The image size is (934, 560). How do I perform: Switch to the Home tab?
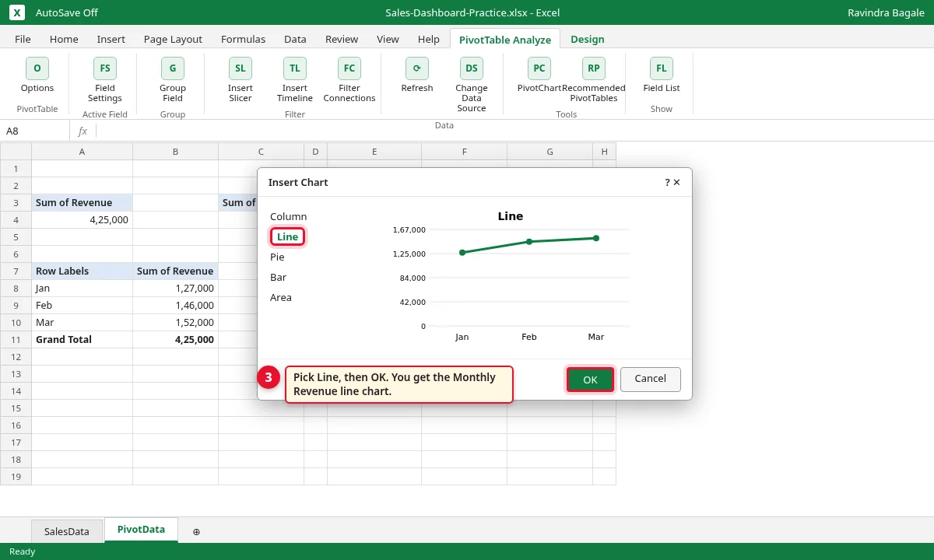(x=64, y=39)
